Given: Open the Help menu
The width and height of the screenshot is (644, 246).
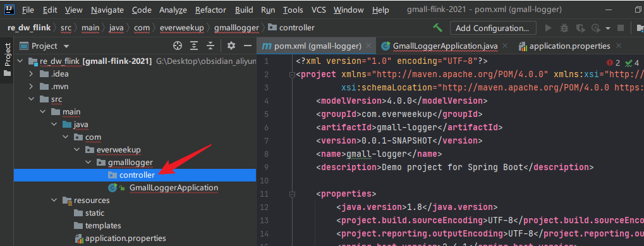Looking at the screenshot, I should tap(380, 10).
